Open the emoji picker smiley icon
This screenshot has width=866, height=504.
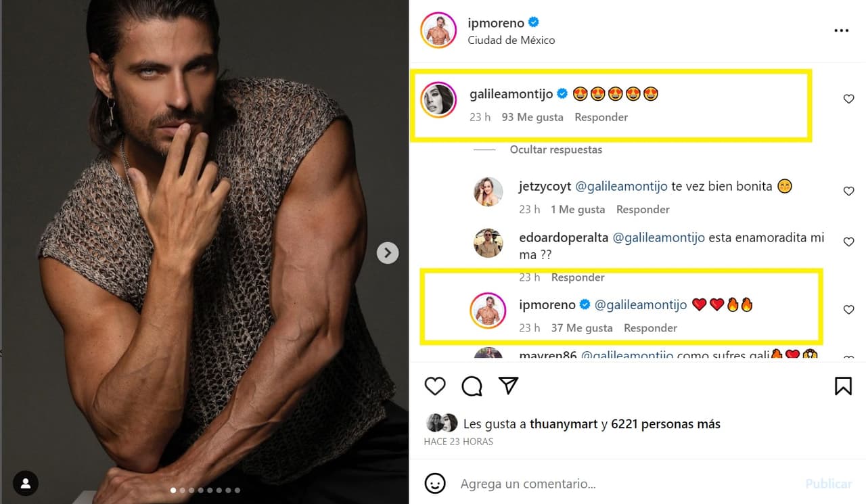435,484
